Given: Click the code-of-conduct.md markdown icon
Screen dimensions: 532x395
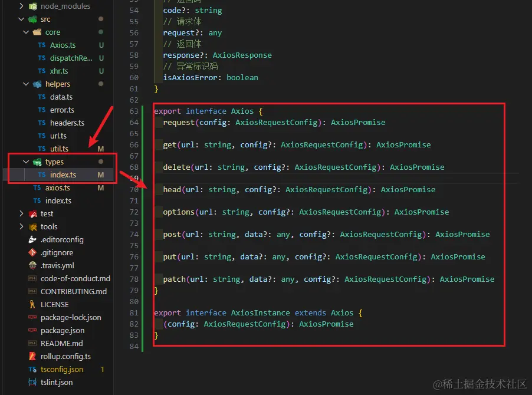Looking at the screenshot, I should 32,278.
